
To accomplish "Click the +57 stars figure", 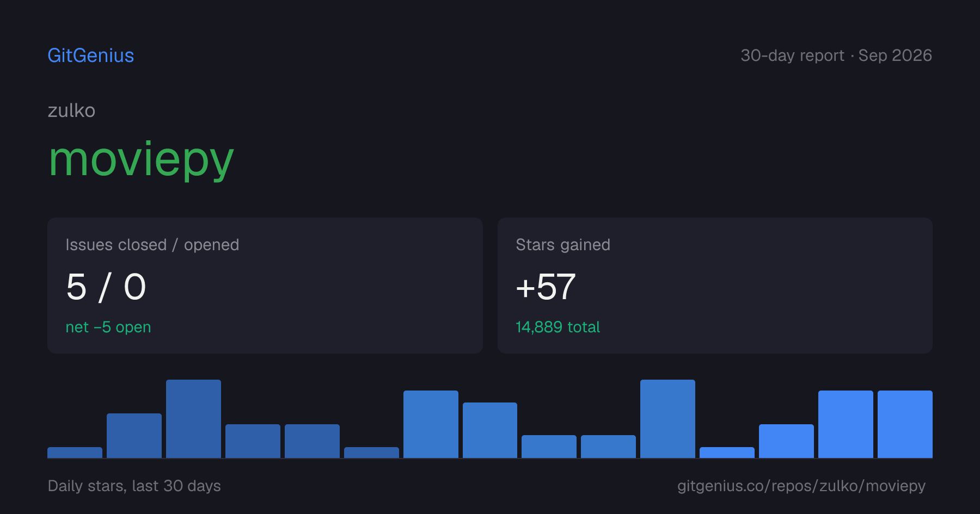I will [x=546, y=287].
